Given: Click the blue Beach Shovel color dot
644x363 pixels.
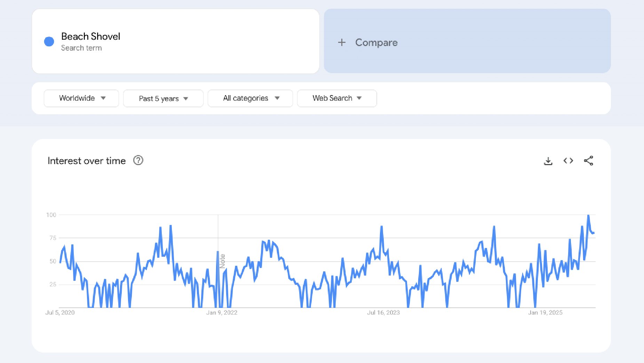Looking at the screenshot, I should click(49, 41).
